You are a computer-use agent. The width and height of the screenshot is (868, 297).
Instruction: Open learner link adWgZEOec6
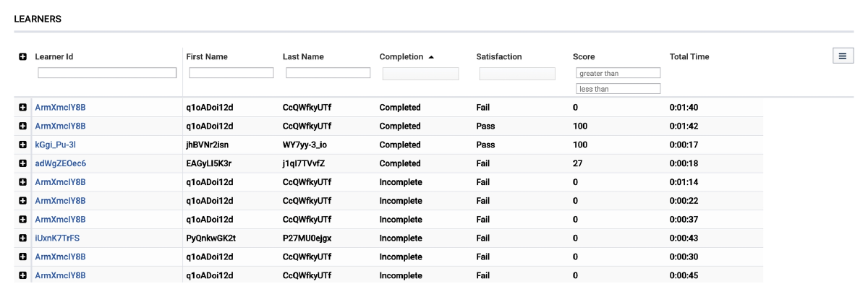click(x=61, y=163)
